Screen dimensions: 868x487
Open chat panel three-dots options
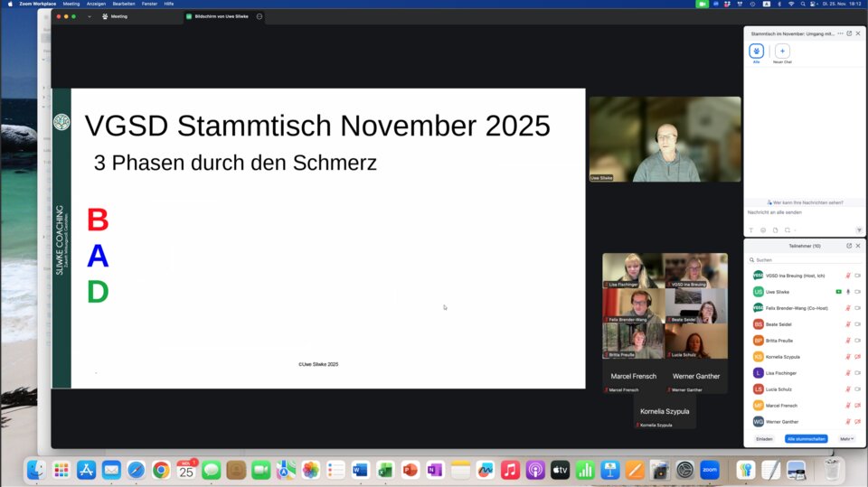[840, 33]
